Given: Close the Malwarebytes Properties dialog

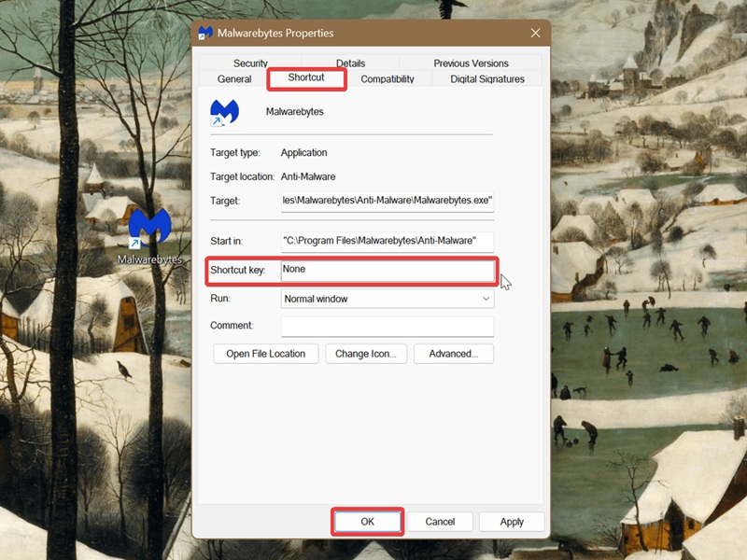Looking at the screenshot, I should (x=535, y=33).
